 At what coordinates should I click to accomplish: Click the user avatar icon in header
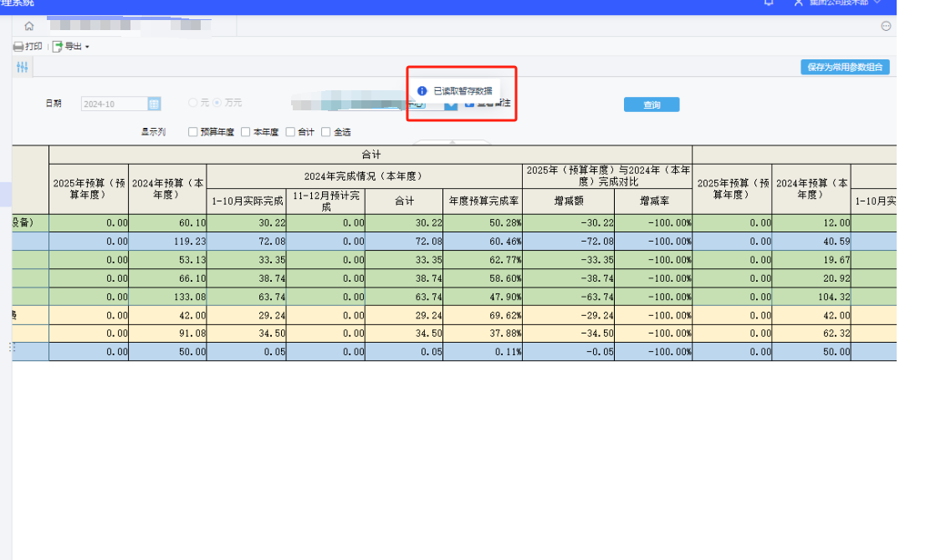pyautogui.click(x=798, y=3)
